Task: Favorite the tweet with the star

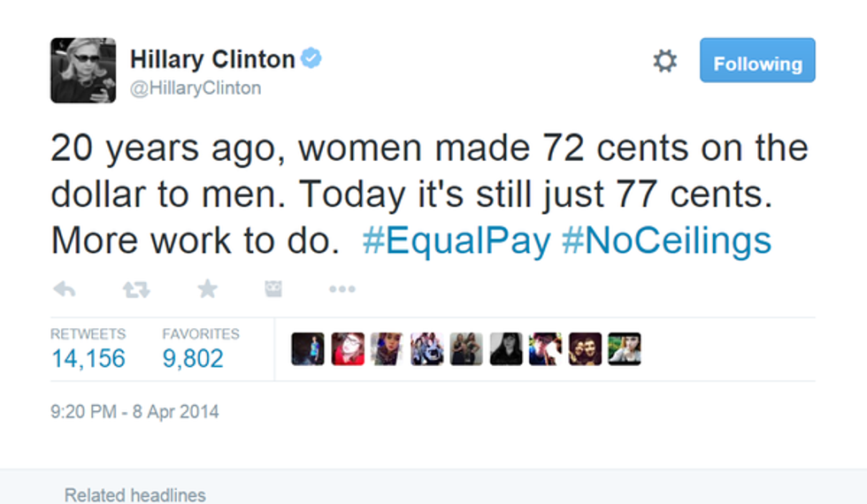Action: tap(207, 288)
